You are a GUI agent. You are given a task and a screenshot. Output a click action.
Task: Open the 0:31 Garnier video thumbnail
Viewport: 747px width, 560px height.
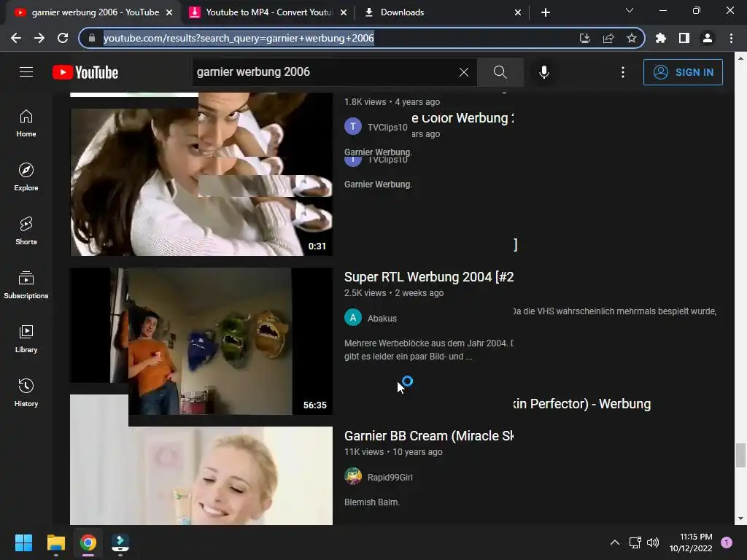(201, 182)
